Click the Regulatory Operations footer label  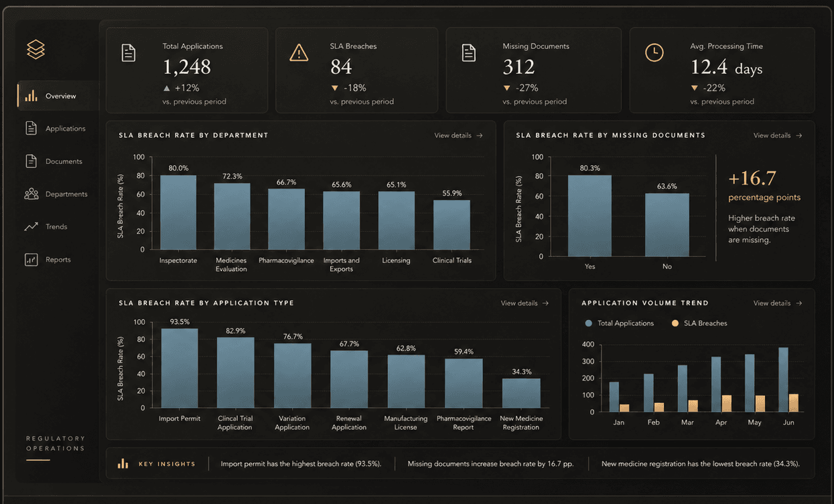pos(56,443)
